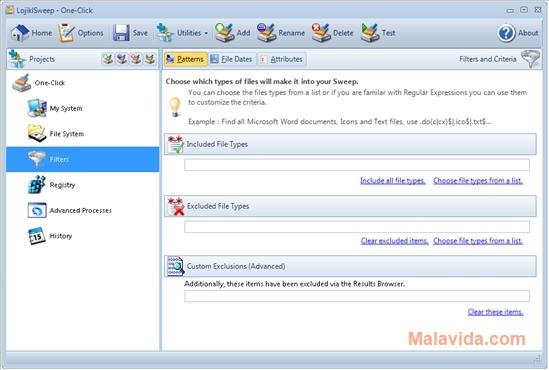
Task: Click the Filters and Criteria funnel icon
Action: click(530, 59)
